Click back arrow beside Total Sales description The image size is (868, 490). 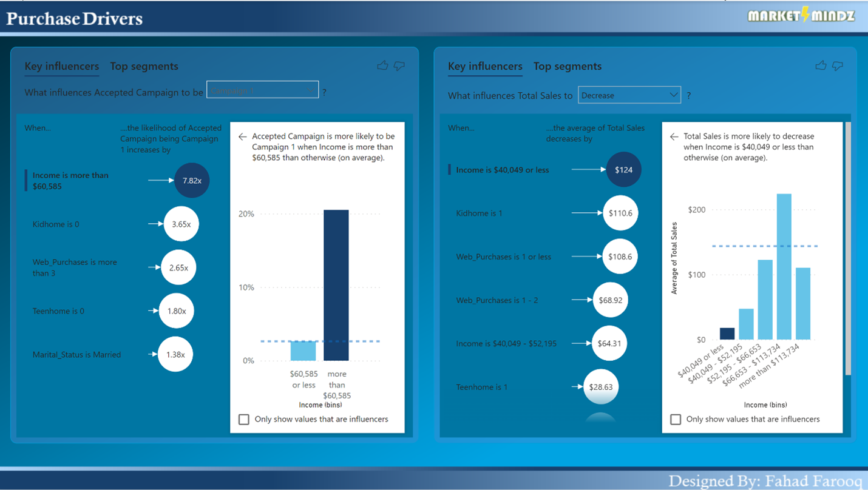coord(674,137)
